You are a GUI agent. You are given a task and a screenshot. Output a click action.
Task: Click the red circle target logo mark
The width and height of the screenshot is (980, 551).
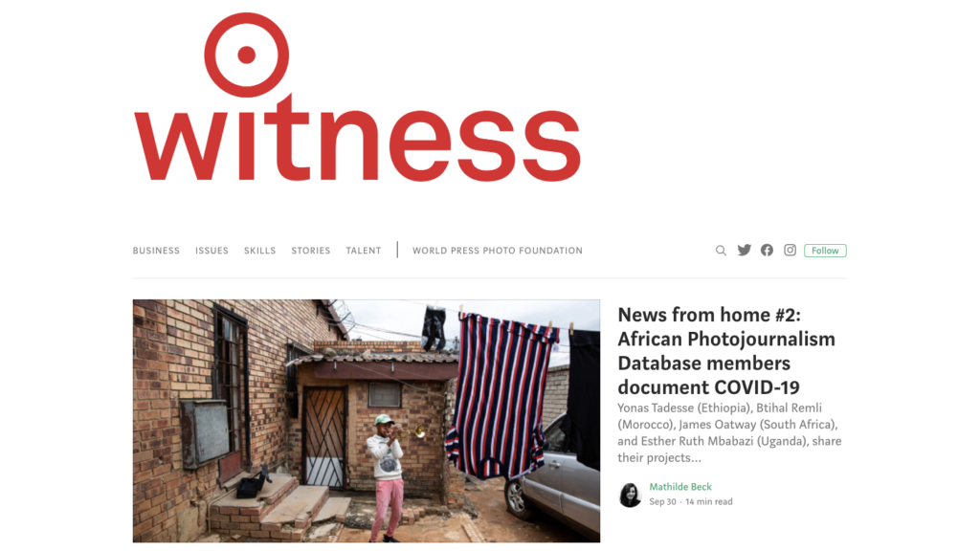pos(246,55)
